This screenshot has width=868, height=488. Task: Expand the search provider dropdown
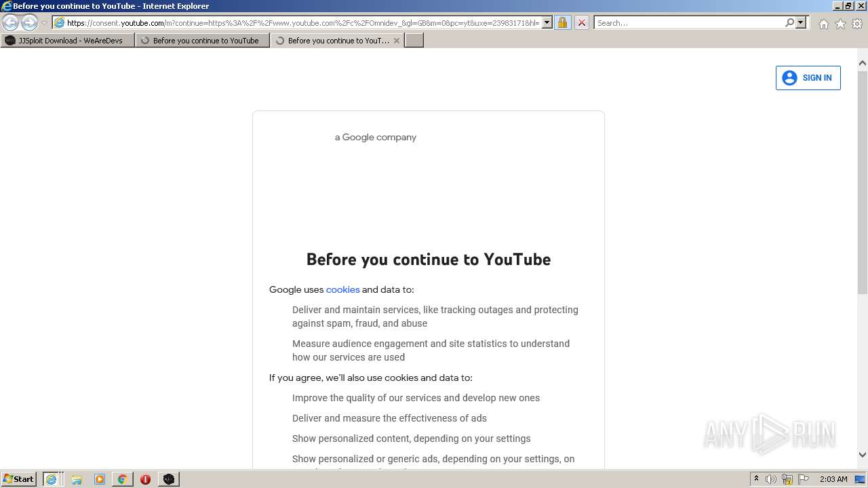pos(801,23)
